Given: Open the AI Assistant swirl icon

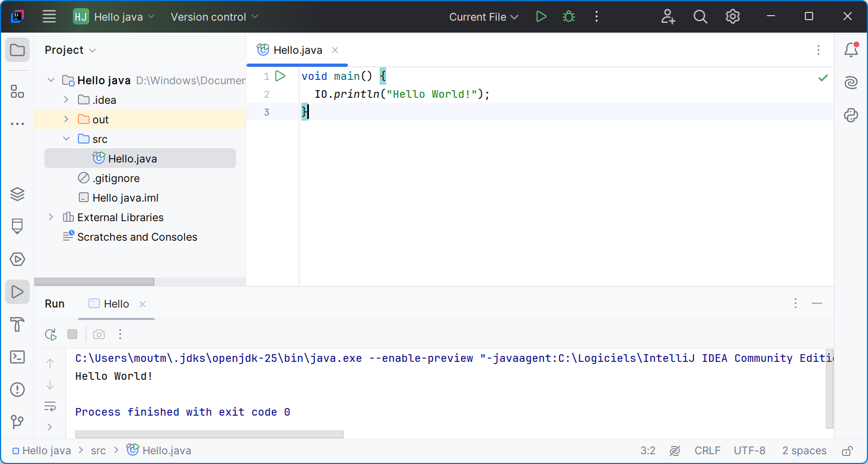Looking at the screenshot, I should 851,83.
